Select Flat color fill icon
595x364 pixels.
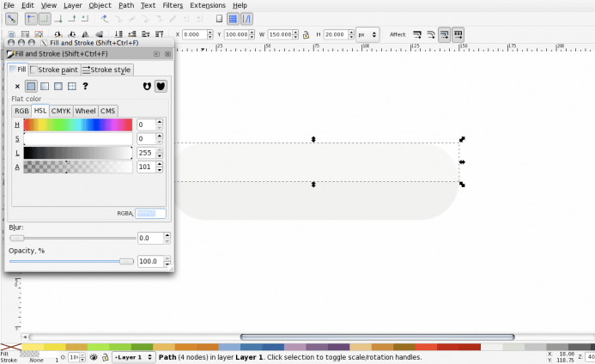pyautogui.click(x=31, y=87)
